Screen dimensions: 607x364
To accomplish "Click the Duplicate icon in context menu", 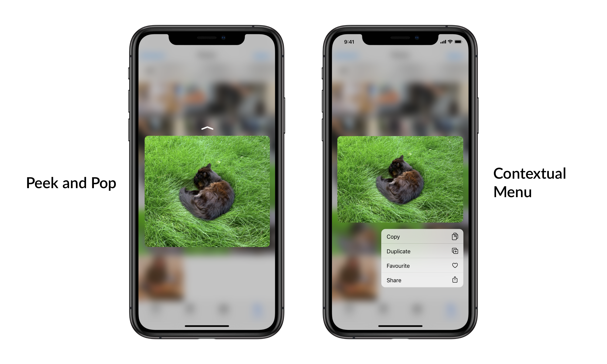I will 455,251.
